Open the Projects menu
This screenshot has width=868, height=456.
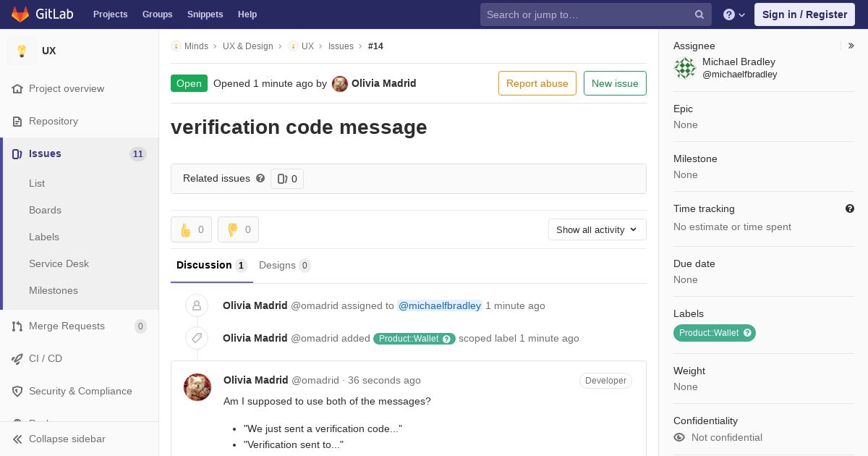click(110, 14)
